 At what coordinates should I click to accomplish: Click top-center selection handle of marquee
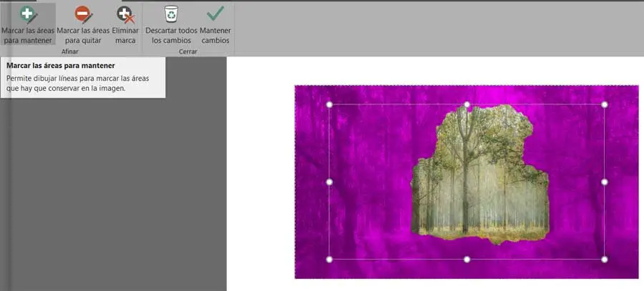(467, 104)
